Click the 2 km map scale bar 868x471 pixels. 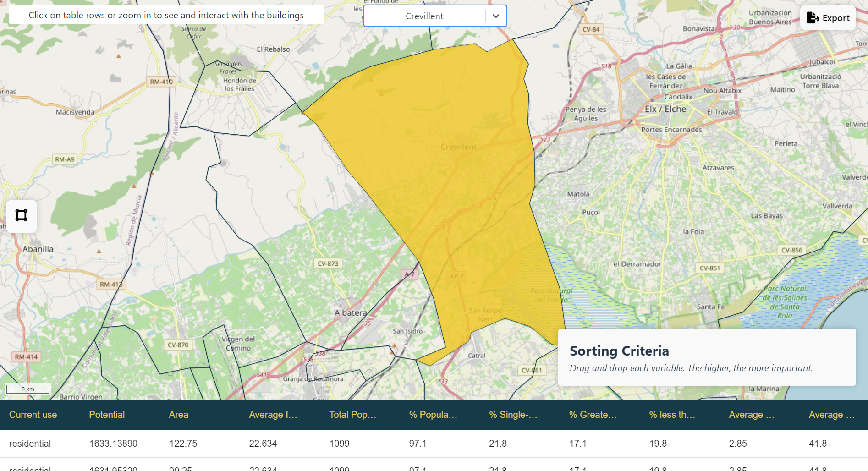[x=27, y=389]
